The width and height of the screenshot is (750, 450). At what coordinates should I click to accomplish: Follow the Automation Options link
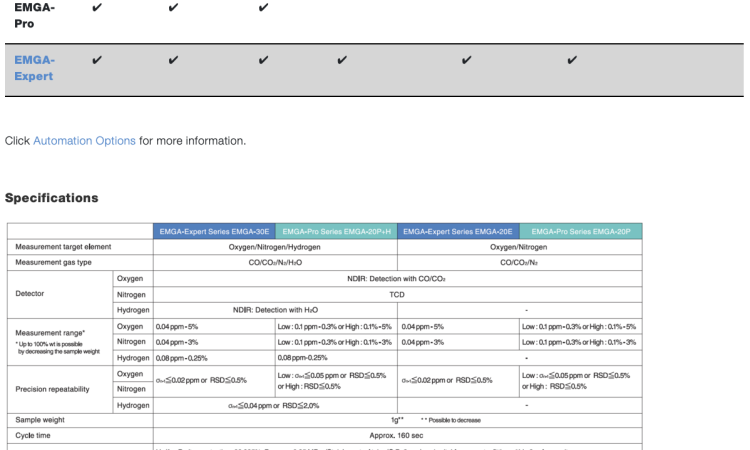84,141
